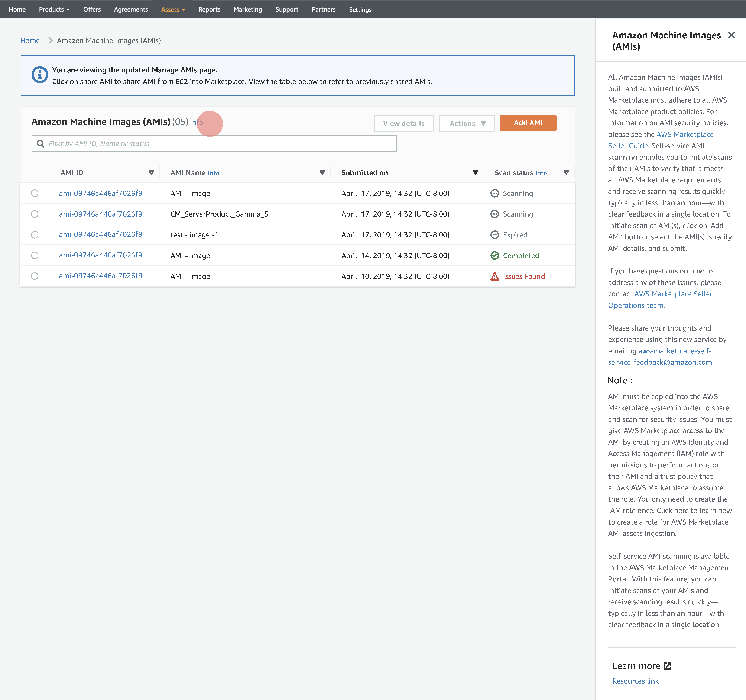Close the Amazon Machine Images help panel

point(731,35)
